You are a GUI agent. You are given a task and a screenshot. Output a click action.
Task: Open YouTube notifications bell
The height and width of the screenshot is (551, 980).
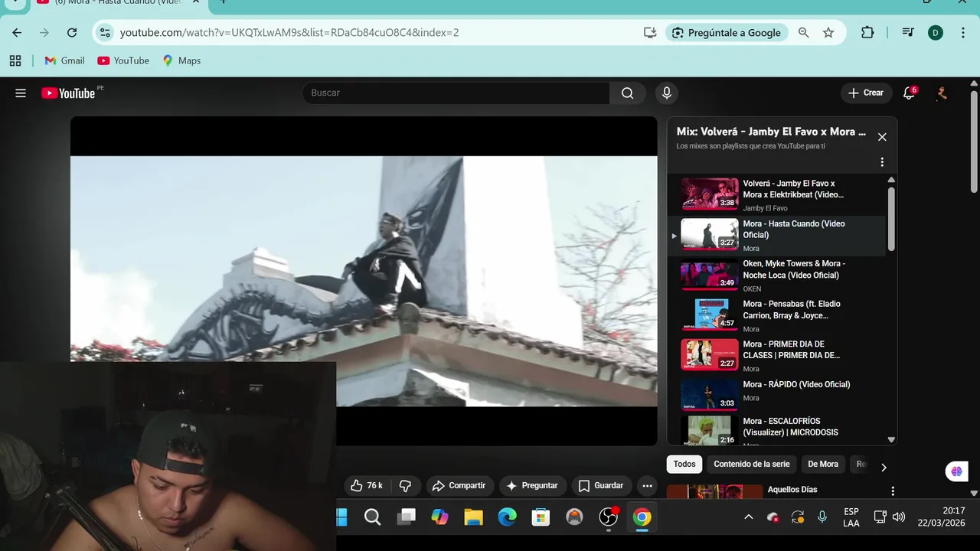click(x=909, y=93)
